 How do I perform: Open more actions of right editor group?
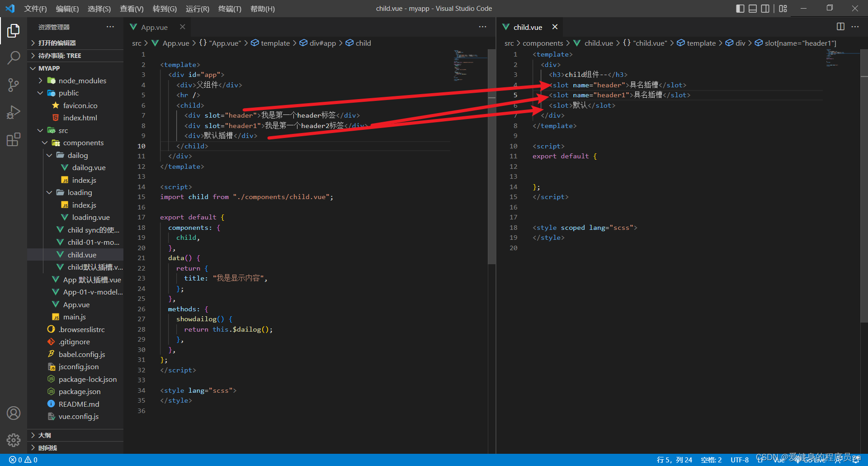(x=855, y=27)
